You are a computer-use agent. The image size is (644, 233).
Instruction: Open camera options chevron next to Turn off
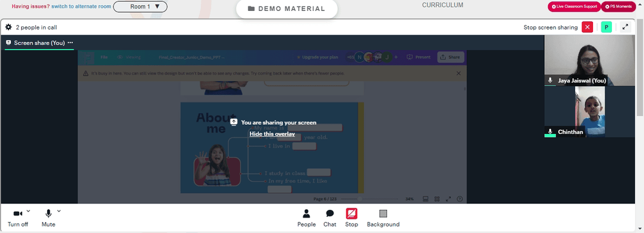pos(28,211)
